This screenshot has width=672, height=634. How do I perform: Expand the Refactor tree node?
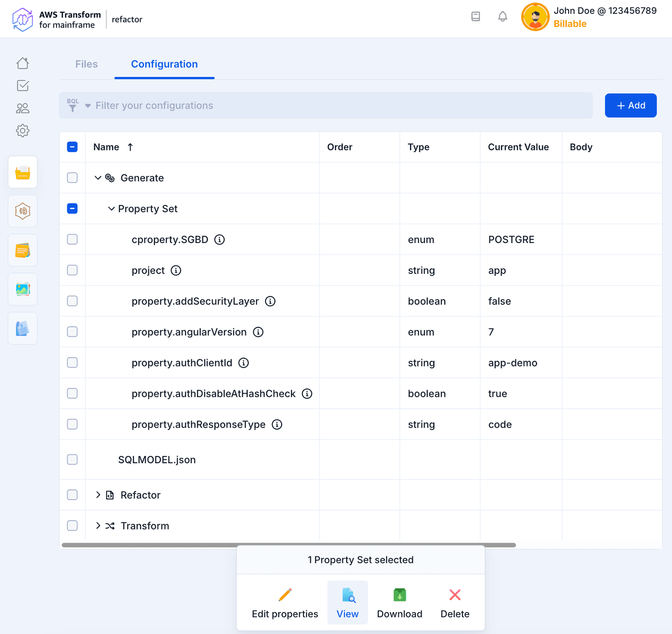98,495
